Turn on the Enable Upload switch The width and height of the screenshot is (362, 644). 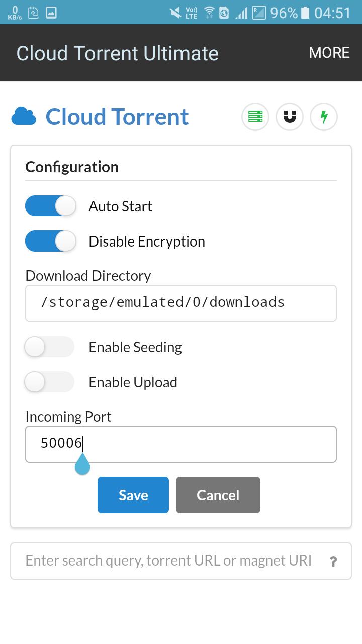click(49, 382)
